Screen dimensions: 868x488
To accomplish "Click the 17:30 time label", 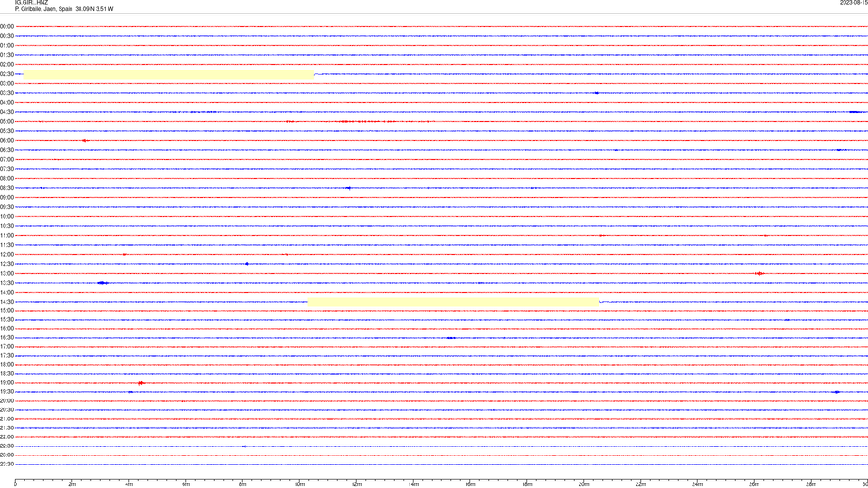I will (x=7, y=356).
